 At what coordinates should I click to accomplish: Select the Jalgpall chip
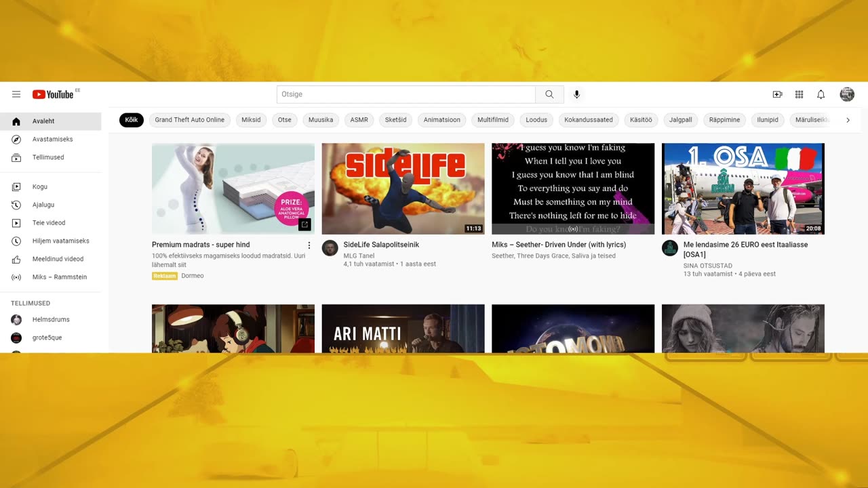(x=681, y=120)
